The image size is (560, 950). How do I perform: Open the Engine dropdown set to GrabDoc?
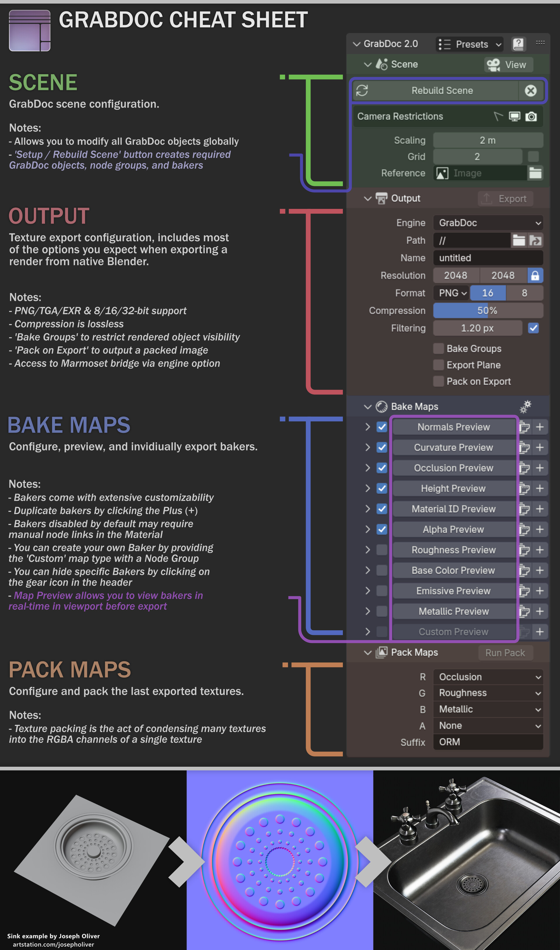coord(488,223)
